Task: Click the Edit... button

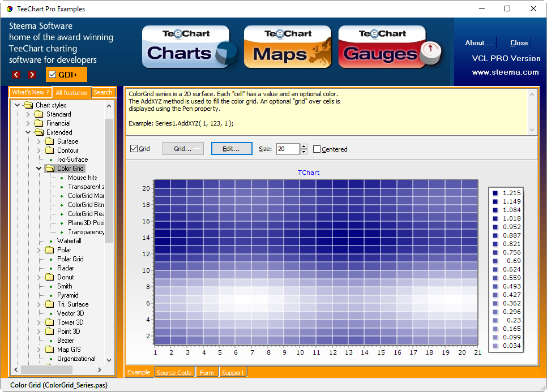Action: 231,149
